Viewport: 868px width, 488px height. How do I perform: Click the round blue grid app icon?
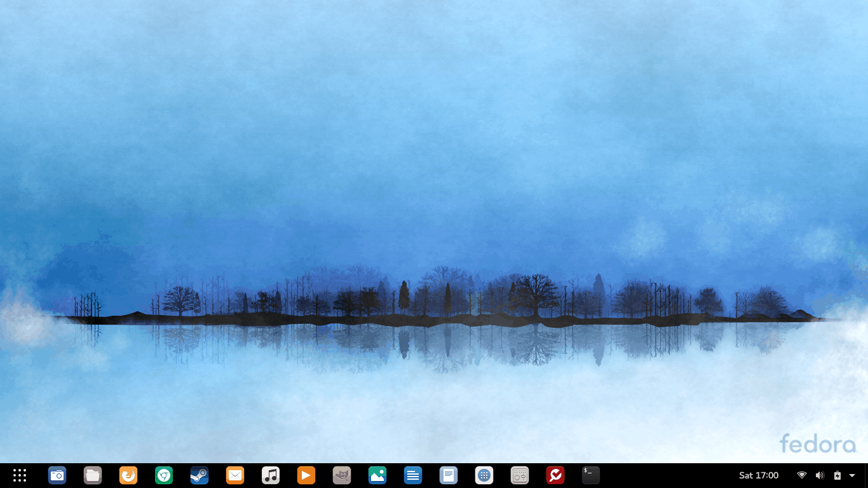484,475
